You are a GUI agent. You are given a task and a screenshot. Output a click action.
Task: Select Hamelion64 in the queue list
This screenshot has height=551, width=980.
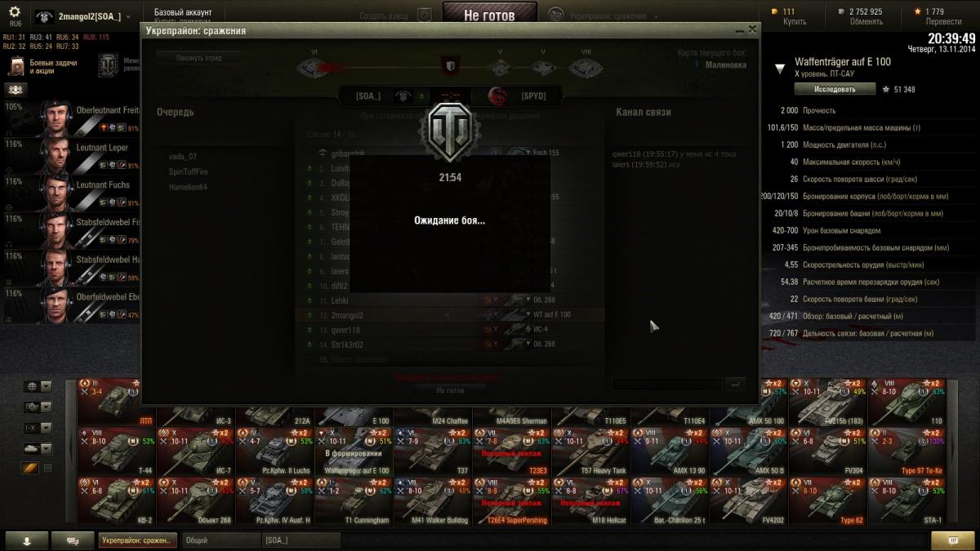[x=188, y=187]
